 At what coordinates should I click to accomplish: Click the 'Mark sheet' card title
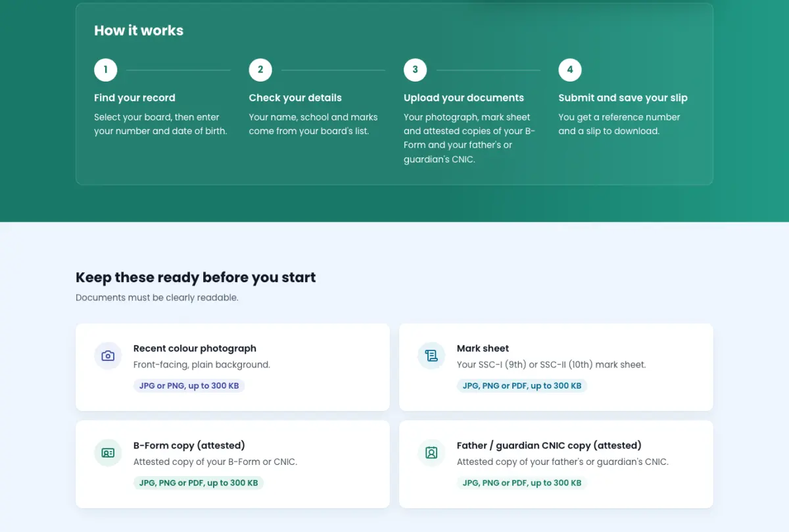coord(483,349)
